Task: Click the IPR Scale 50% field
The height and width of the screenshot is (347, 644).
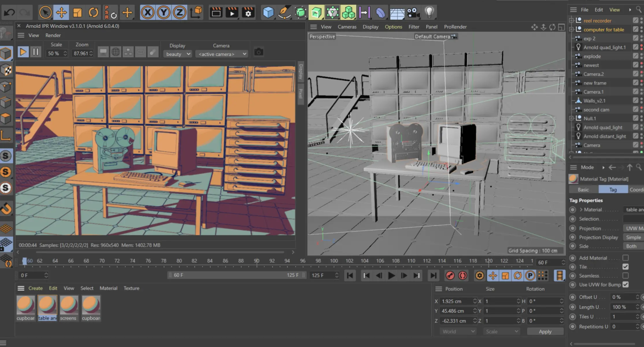Action: (x=57, y=53)
